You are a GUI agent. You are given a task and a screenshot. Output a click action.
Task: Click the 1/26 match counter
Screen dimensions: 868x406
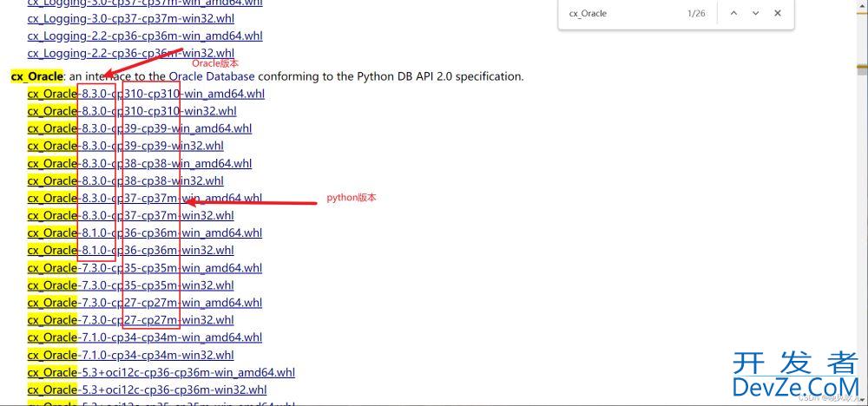click(x=696, y=13)
